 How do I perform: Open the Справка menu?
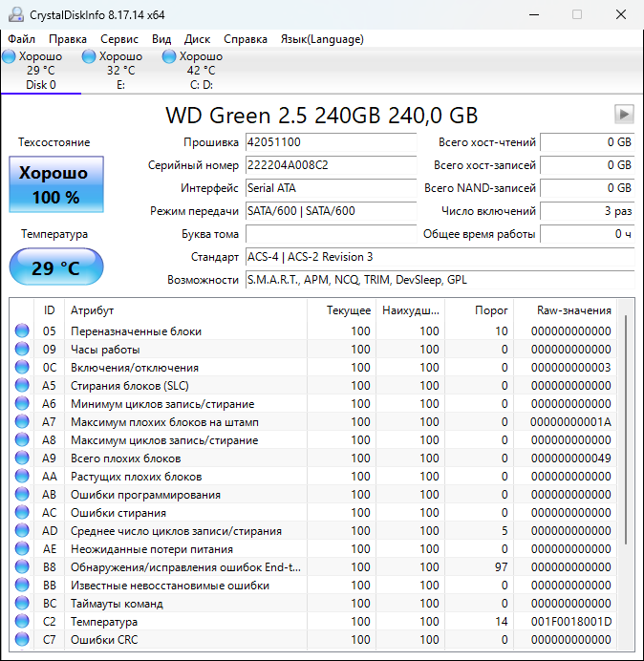coord(246,39)
